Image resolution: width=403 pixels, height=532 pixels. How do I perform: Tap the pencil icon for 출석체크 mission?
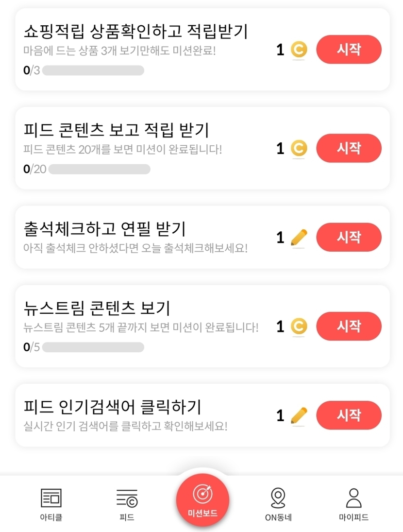point(299,238)
